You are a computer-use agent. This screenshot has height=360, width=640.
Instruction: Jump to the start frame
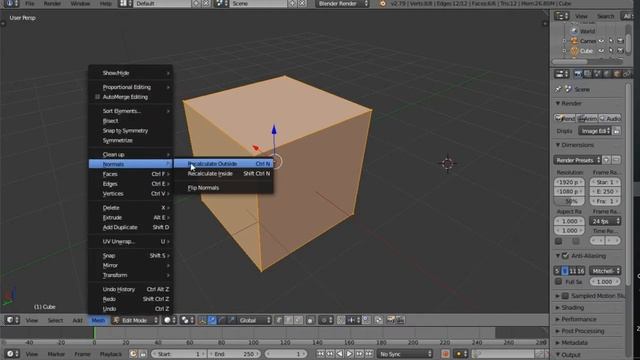320,354
